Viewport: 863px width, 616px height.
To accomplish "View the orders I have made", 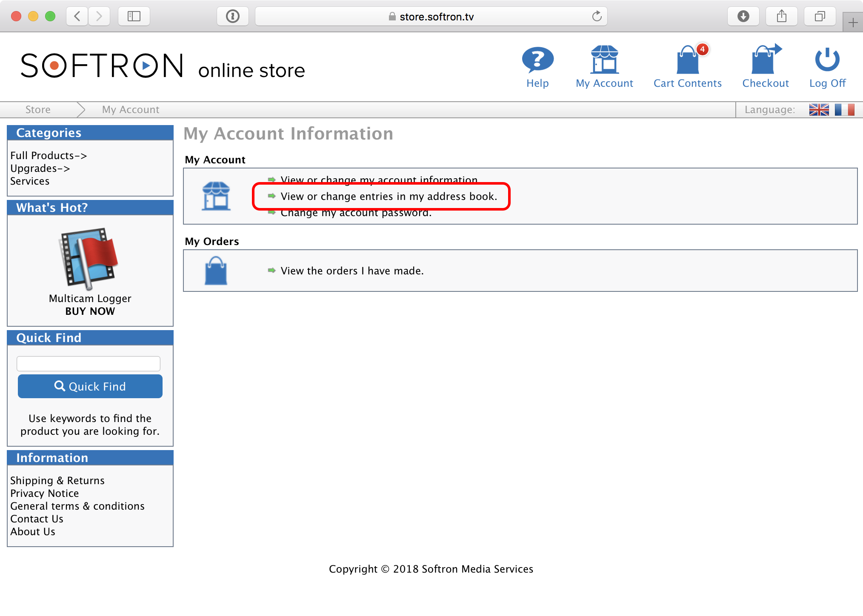I will coord(352,271).
